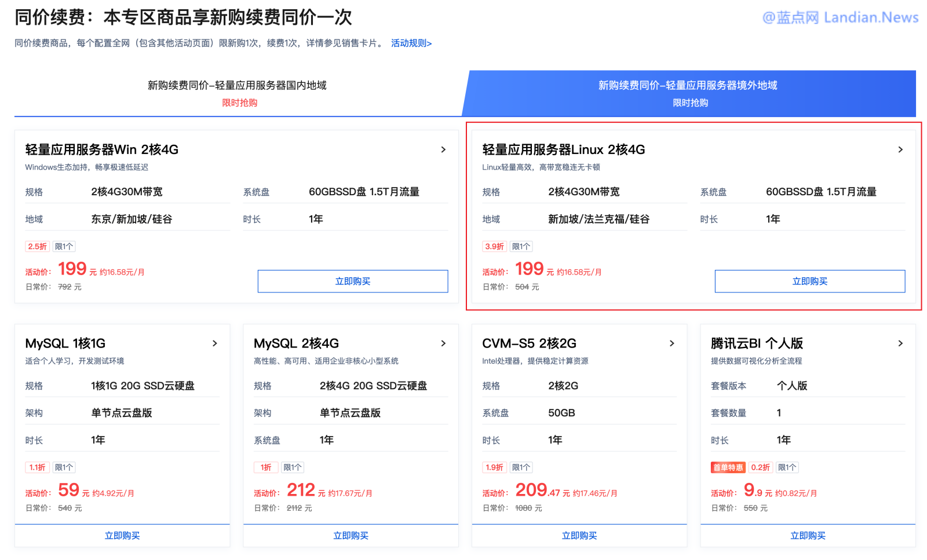Click the 首单特惠 badge on 腾讯云BI card

point(728,467)
